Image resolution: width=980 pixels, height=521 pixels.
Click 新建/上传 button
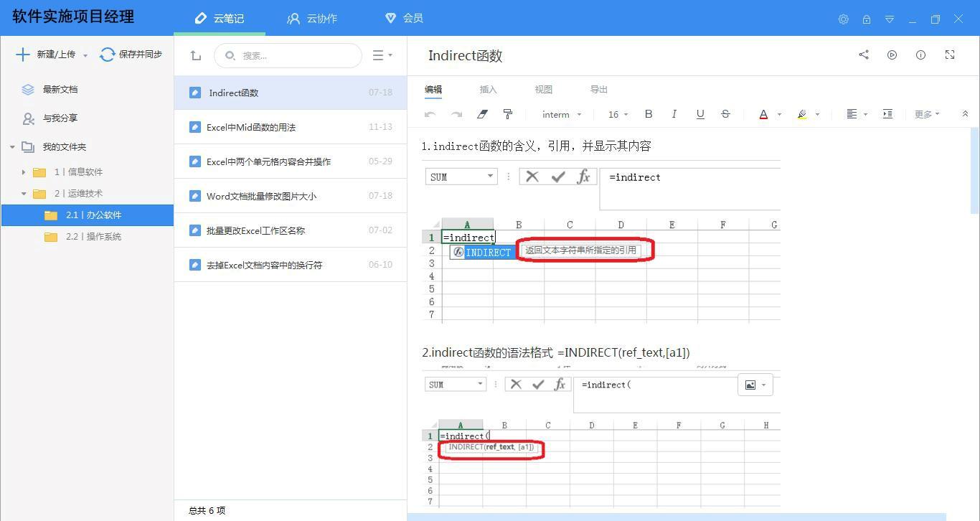tap(45, 55)
